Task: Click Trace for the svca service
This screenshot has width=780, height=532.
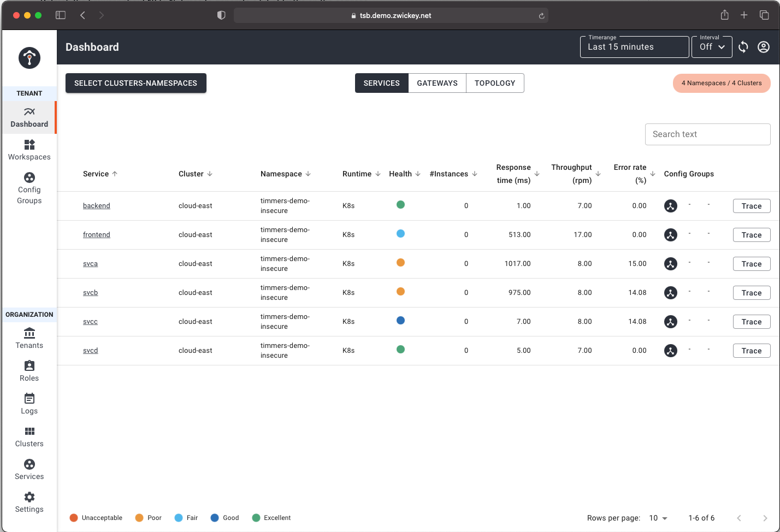Action: click(x=752, y=264)
